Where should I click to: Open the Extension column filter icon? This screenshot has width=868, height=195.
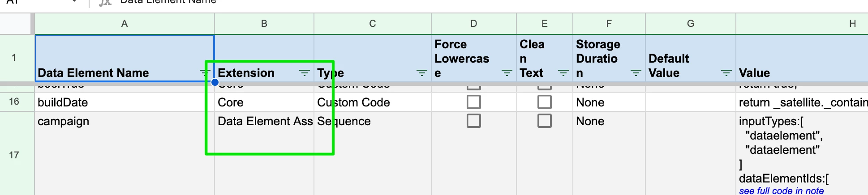(304, 72)
